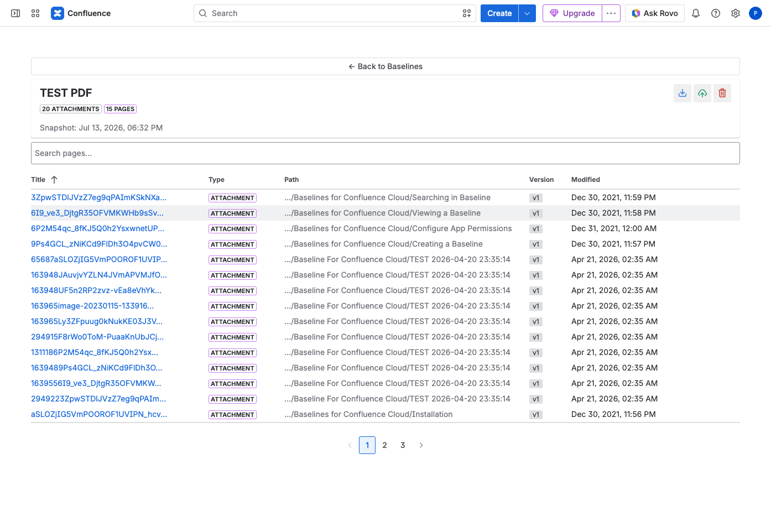This screenshot has height=532, width=771.
Task: Select path Creating a Baseline
Action: [384, 244]
